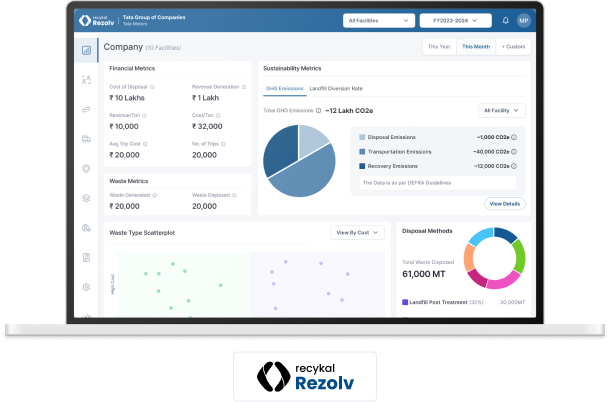Click the notification bell icon
Image resolution: width=610 pixels, height=402 pixels.
tap(505, 21)
